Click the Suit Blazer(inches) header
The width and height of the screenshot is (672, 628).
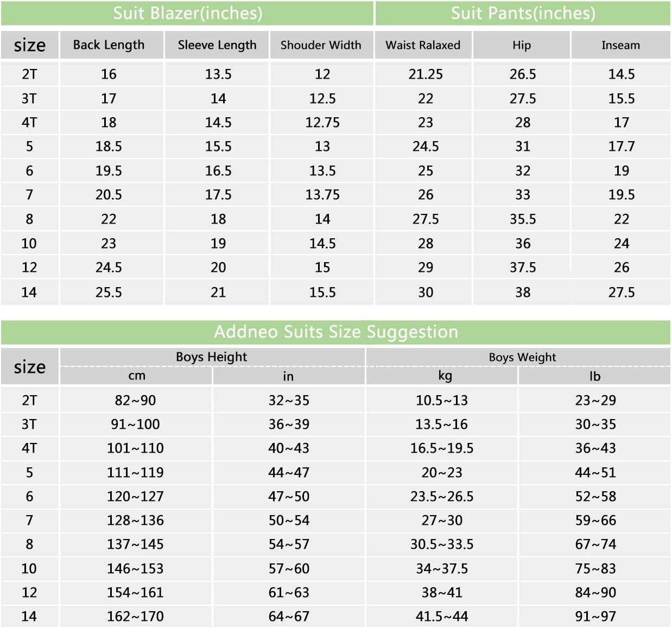point(187,13)
